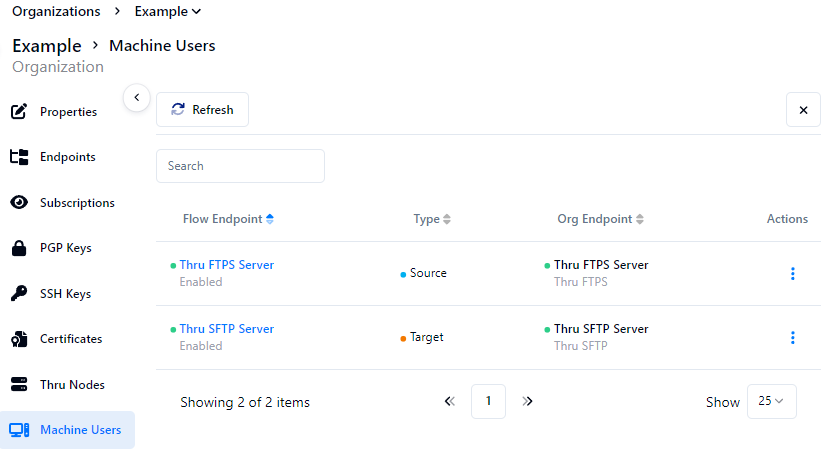
Task: Open actions menu for Thru FTPS Server
Action: point(792,273)
